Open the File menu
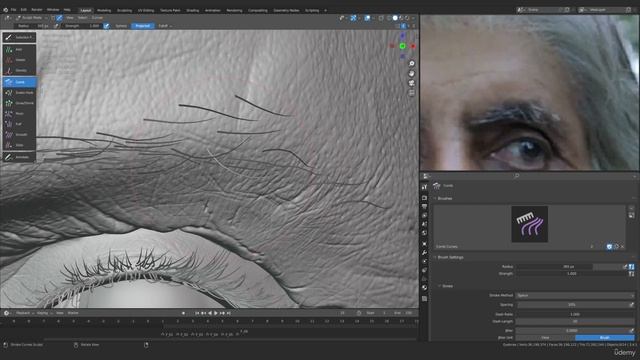640x360 pixels. tap(13, 10)
